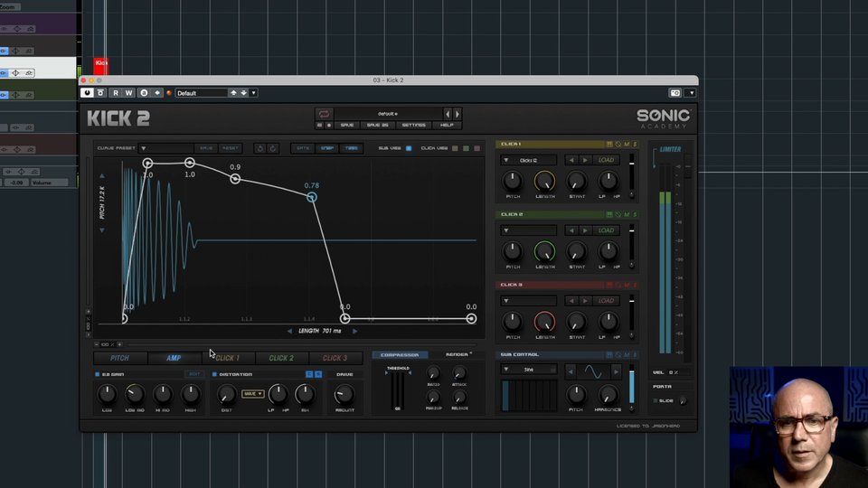Click the SAVE preset button

(347, 125)
